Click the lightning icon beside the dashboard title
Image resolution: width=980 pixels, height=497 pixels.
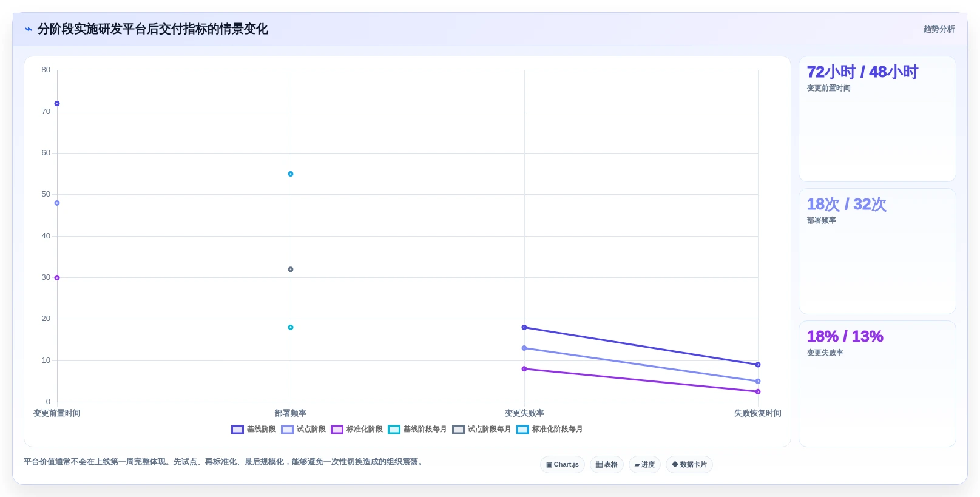pyautogui.click(x=29, y=29)
